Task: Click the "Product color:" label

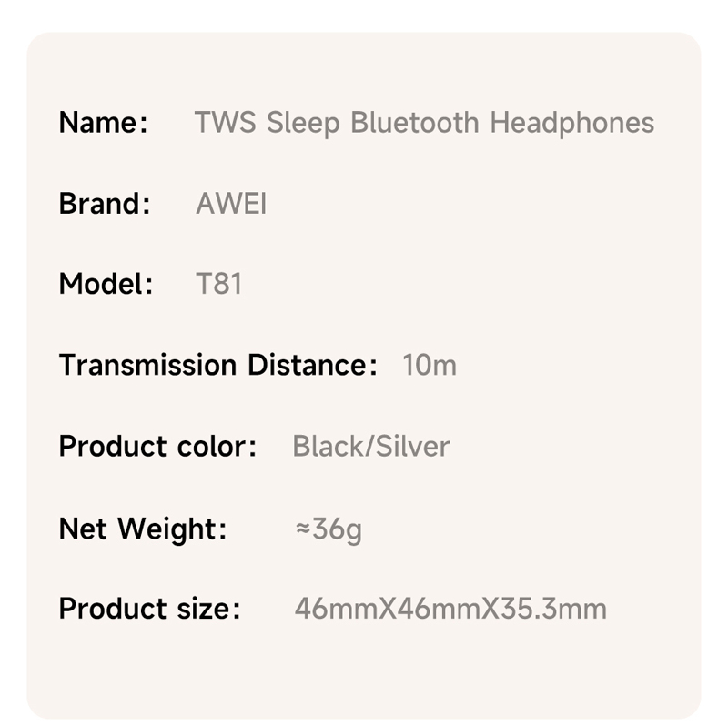Action: coord(157,447)
